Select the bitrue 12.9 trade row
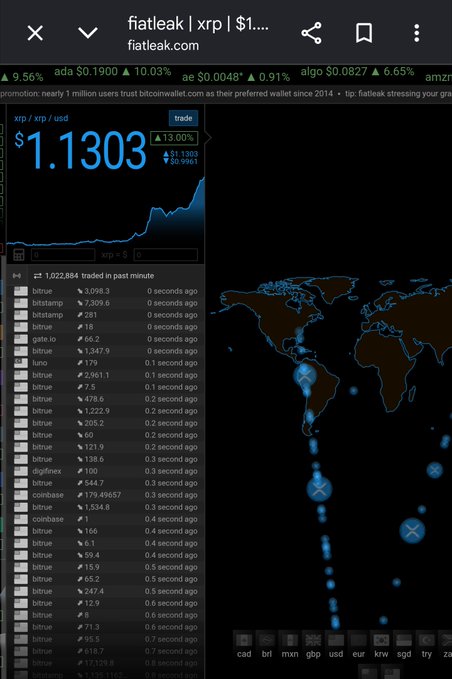Viewport: 452px width, 679px height. (106, 603)
